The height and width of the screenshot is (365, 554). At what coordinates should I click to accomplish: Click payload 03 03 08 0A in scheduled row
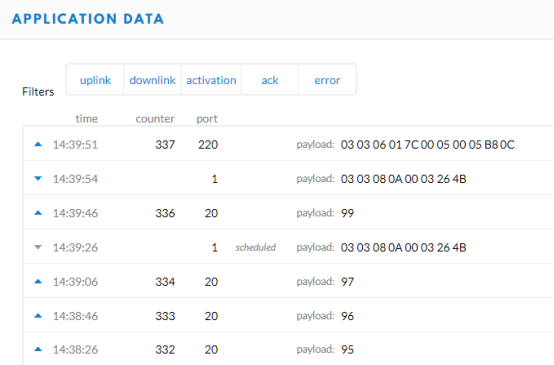pos(403,247)
